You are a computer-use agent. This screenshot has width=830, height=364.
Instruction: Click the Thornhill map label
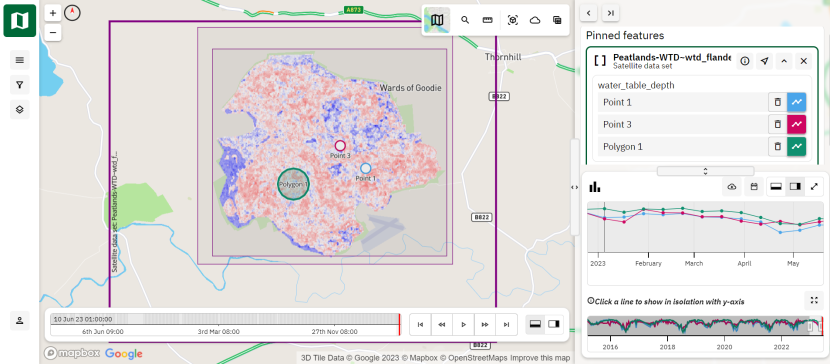pyautogui.click(x=503, y=57)
